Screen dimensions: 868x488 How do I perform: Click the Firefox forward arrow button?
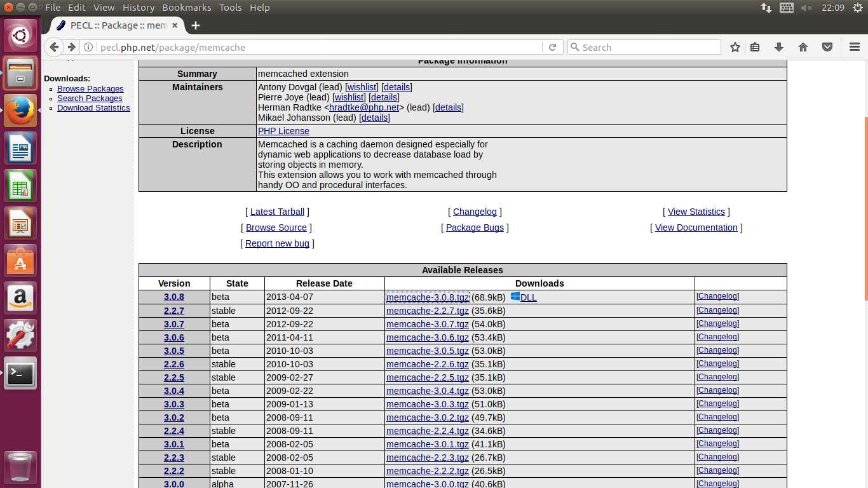(72, 47)
